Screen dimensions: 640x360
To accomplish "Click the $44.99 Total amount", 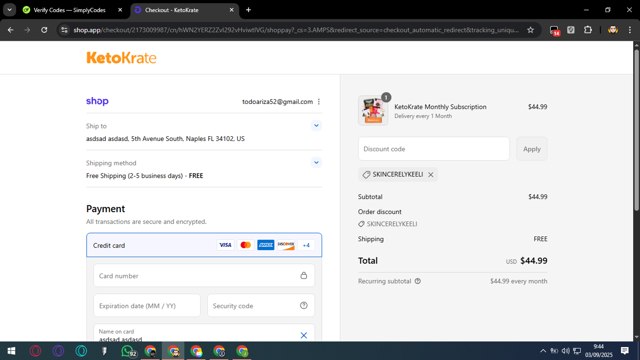I will [534, 261].
